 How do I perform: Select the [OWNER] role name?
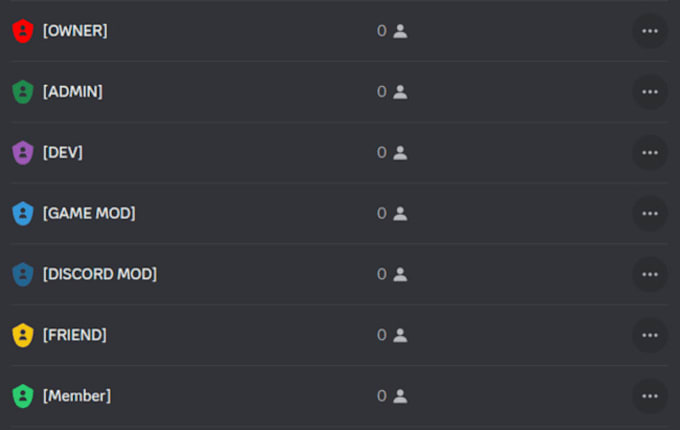(x=75, y=31)
